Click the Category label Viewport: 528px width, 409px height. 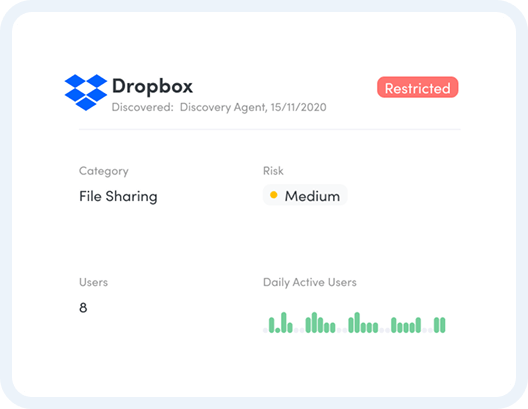click(104, 171)
